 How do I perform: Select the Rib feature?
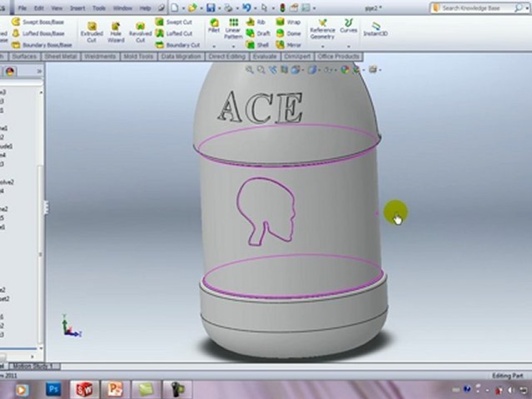click(255, 22)
